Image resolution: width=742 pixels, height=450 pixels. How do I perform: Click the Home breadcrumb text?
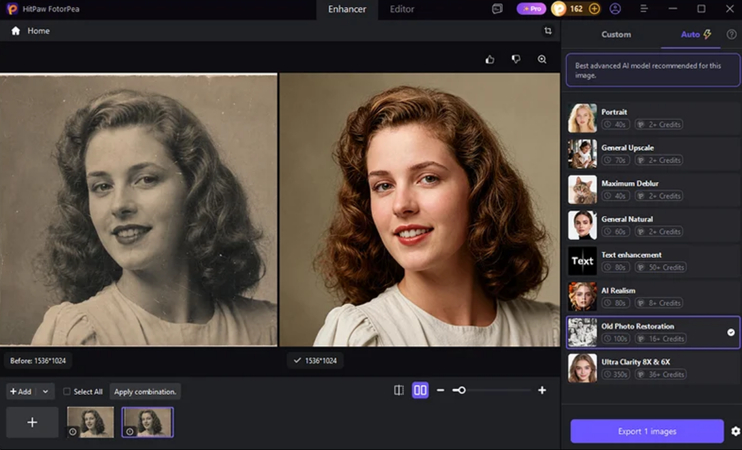pyautogui.click(x=38, y=31)
